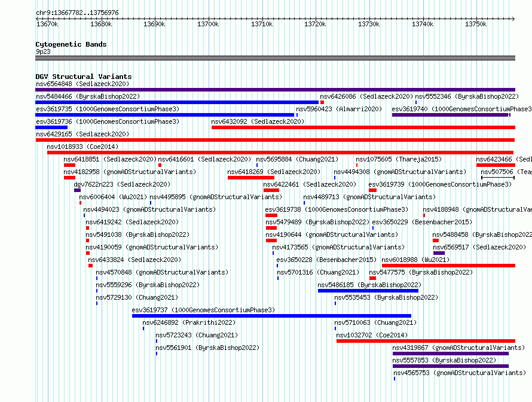Click nsv5695884 (Chuang2021) label

[x=297, y=159]
